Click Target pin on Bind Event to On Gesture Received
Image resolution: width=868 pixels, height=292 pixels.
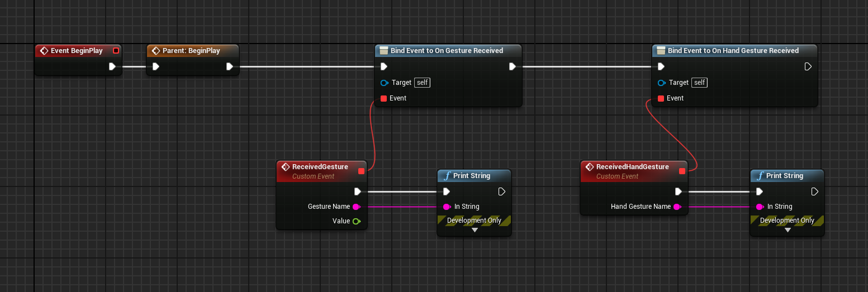pos(384,83)
